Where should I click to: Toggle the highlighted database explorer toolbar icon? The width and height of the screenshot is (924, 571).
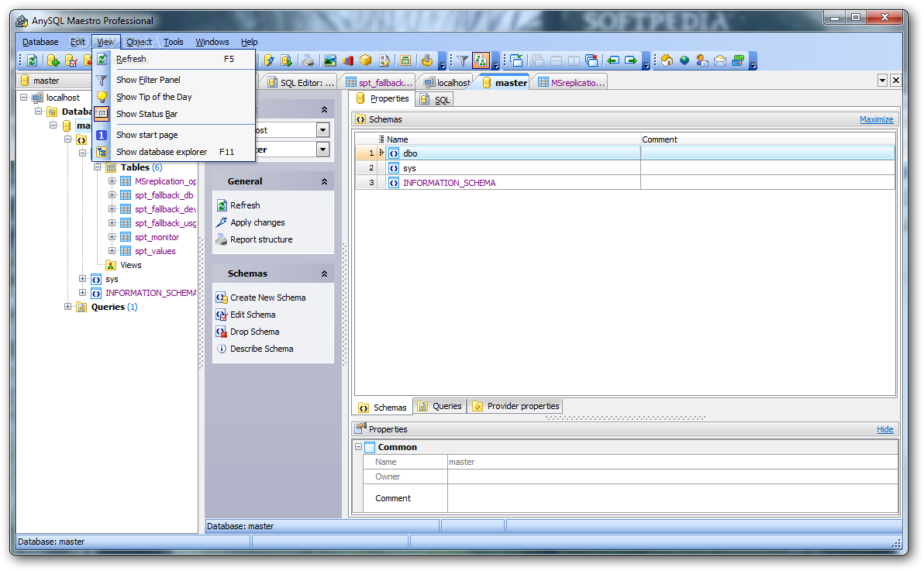click(x=481, y=60)
